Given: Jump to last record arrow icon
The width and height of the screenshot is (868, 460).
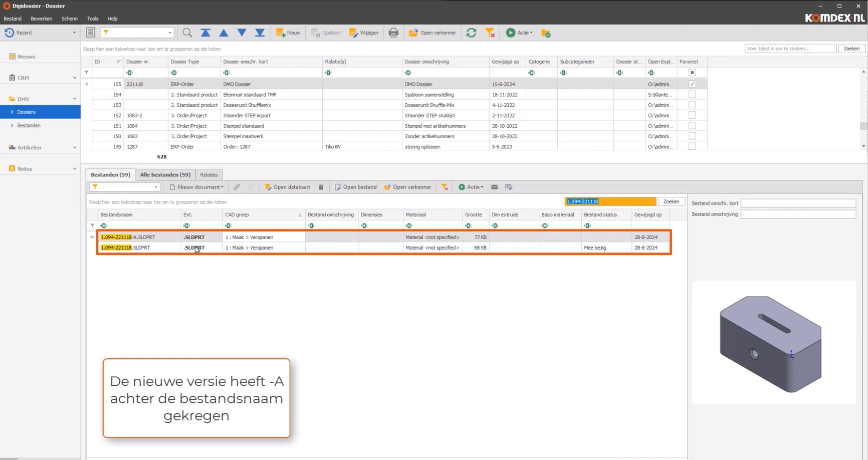Looking at the screenshot, I should [260, 33].
